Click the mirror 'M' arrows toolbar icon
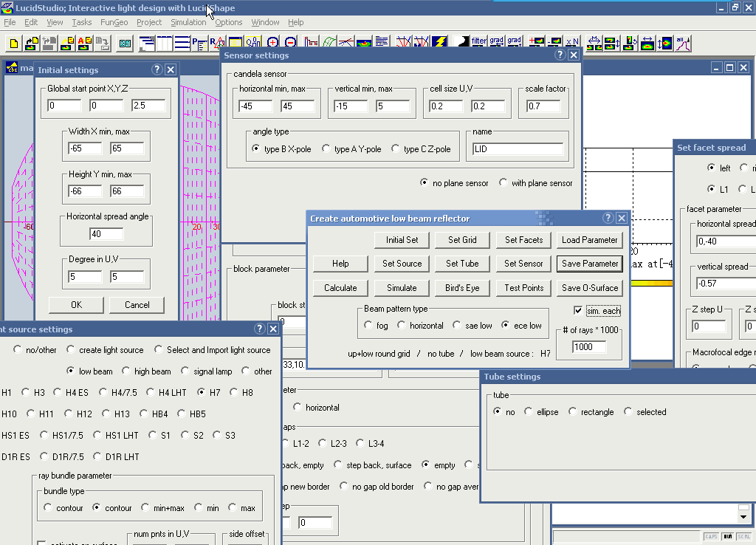This screenshot has width=756, height=545. click(594, 44)
